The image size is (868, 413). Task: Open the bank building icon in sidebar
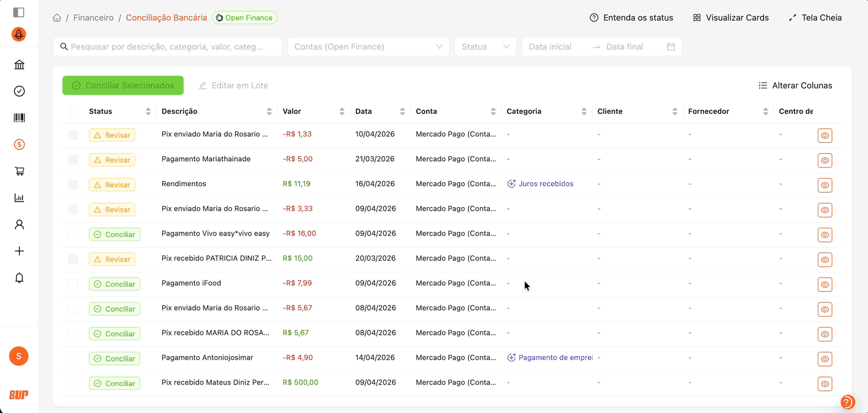pyautogui.click(x=19, y=65)
